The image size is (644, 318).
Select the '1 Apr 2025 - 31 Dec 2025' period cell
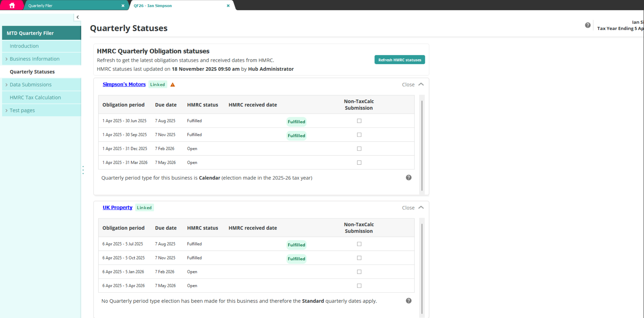click(124, 149)
